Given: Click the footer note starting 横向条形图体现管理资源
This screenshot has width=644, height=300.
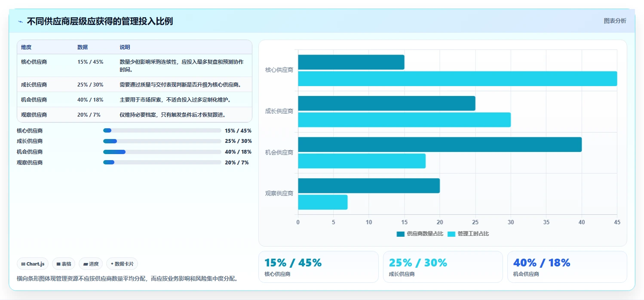Looking at the screenshot, I should (127, 279).
